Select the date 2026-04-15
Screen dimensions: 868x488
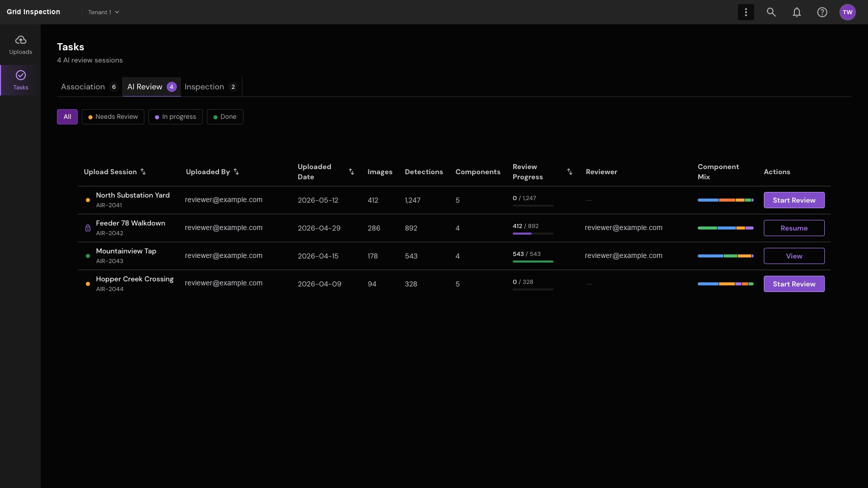coord(318,256)
